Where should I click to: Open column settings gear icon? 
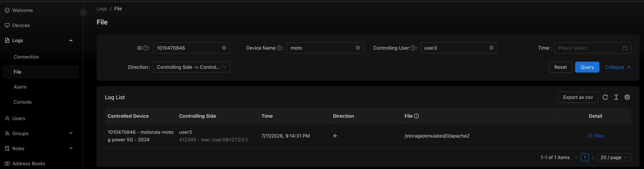point(627,97)
